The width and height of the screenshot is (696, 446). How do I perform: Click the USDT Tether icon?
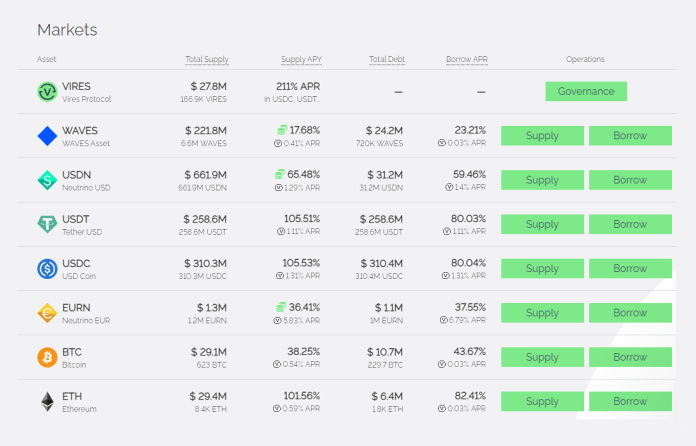point(47,224)
